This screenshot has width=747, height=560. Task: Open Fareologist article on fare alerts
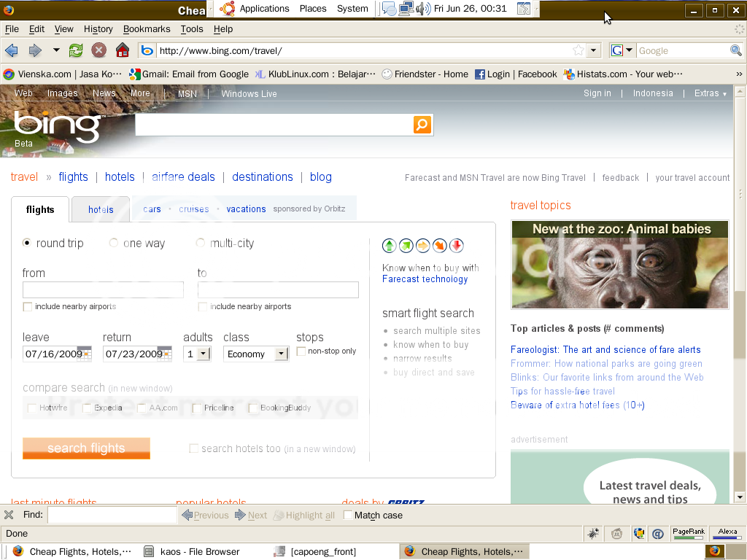point(605,349)
